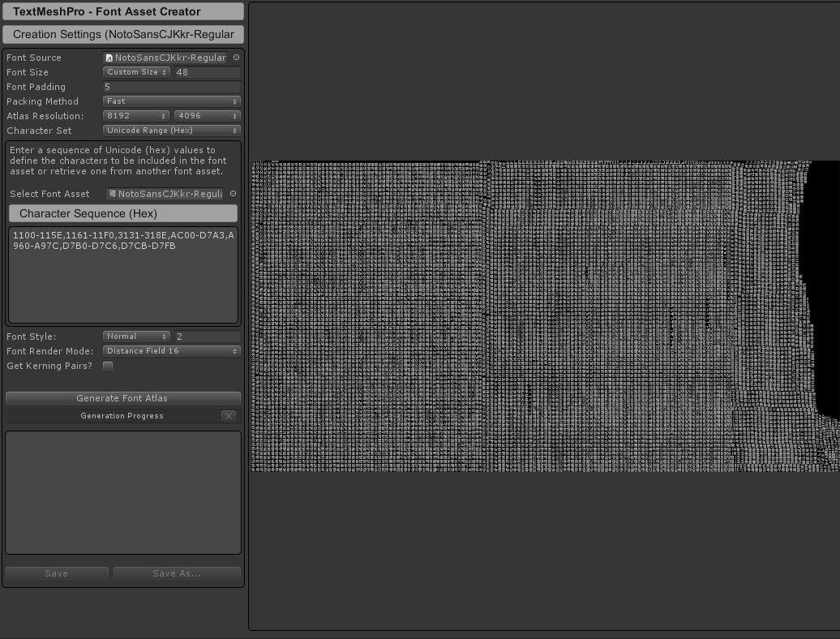The width and height of the screenshot is (840, 639).
Task: Click the Character Sequence (Hex) header
Action: 122,213
